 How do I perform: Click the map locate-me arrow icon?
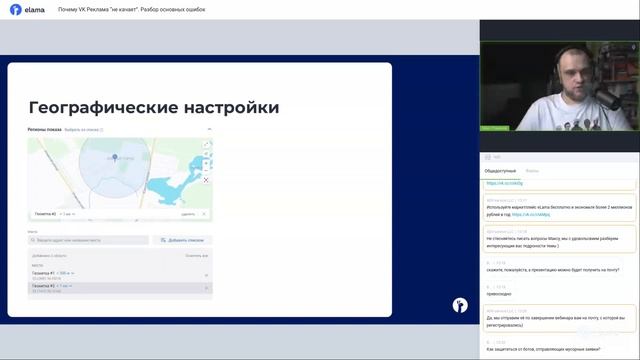(206, 154)
